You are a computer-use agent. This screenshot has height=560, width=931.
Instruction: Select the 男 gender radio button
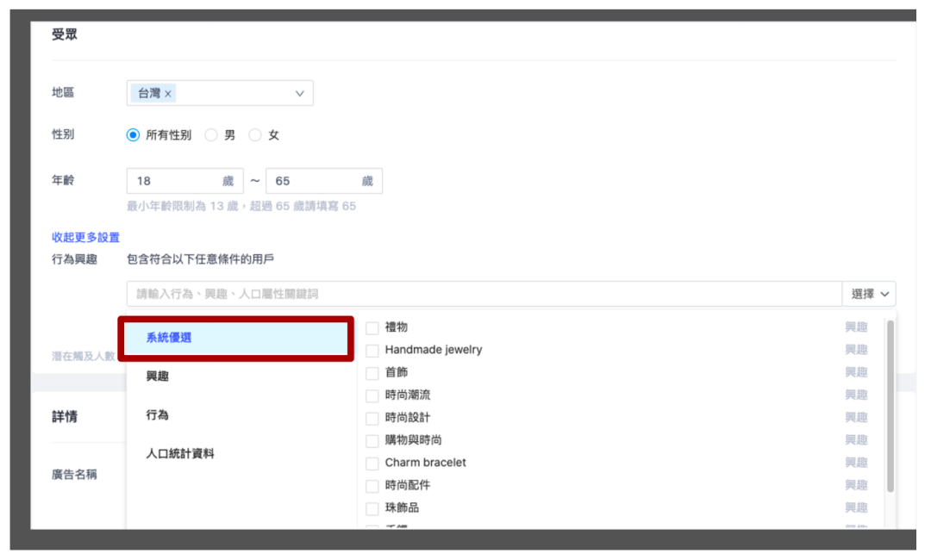[211, 134]
